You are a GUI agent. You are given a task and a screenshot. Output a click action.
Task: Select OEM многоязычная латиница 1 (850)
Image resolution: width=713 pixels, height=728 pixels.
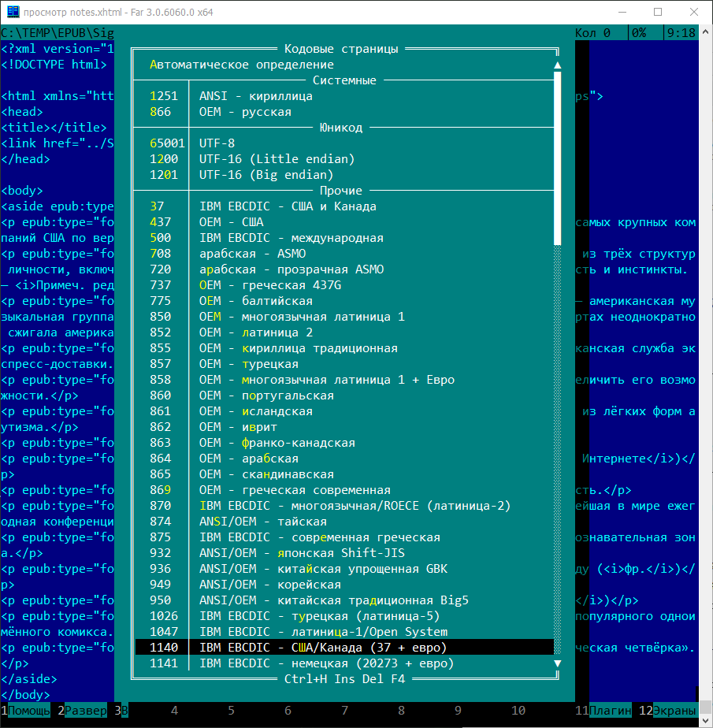tap(344, 317)
